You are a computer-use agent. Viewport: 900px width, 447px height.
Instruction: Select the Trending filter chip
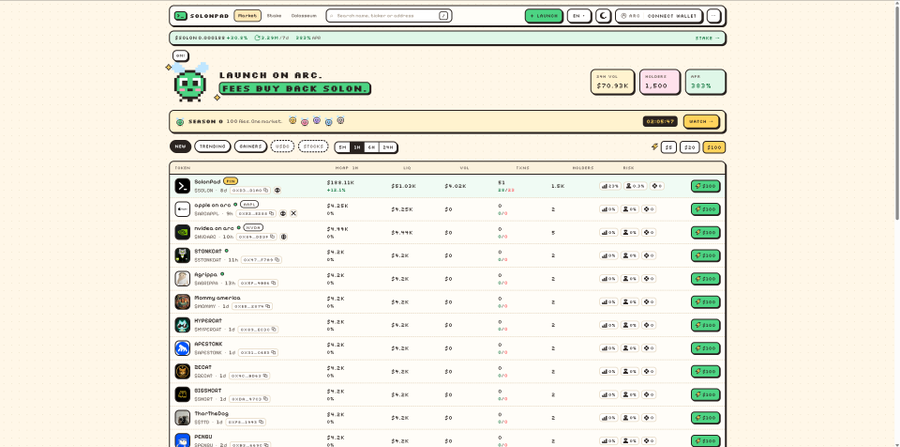tap(212, 147)
